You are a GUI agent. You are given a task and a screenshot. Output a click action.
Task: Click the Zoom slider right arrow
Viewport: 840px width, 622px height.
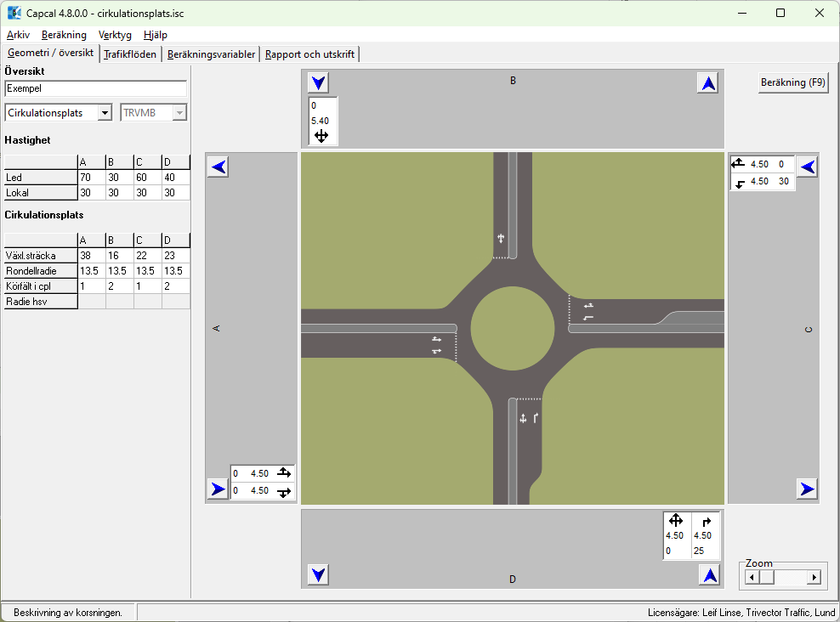[x=814, y=578]
